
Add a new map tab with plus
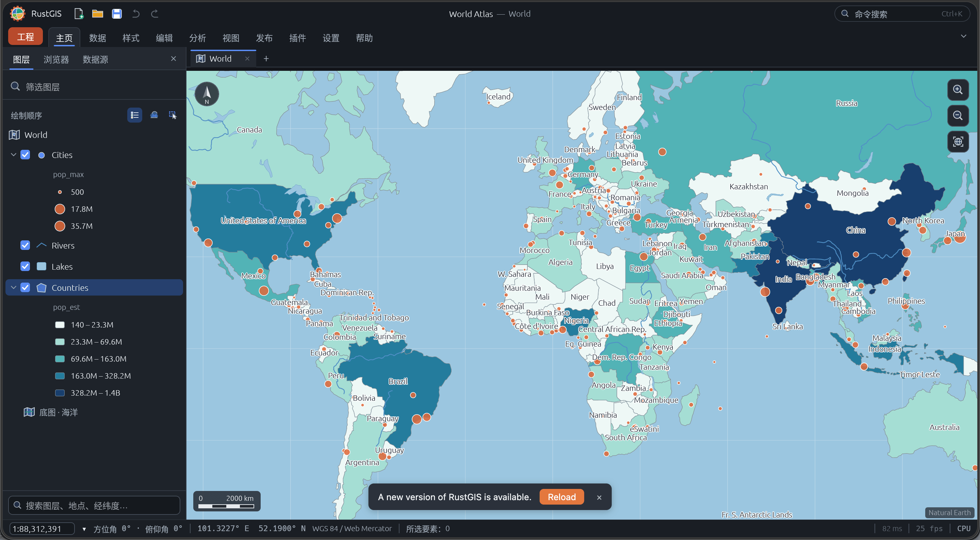(x=266, y=59)
